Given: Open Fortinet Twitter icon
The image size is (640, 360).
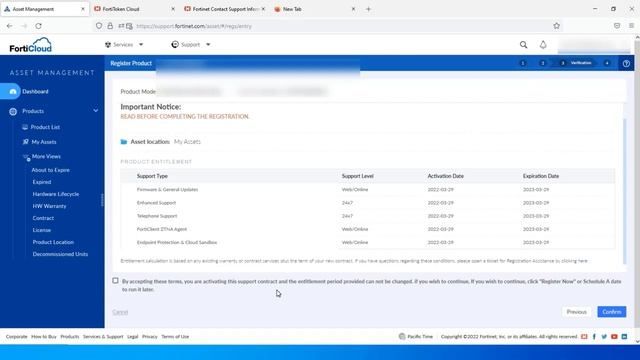Looking at the screenshot, I should click(x=604, y=336).
